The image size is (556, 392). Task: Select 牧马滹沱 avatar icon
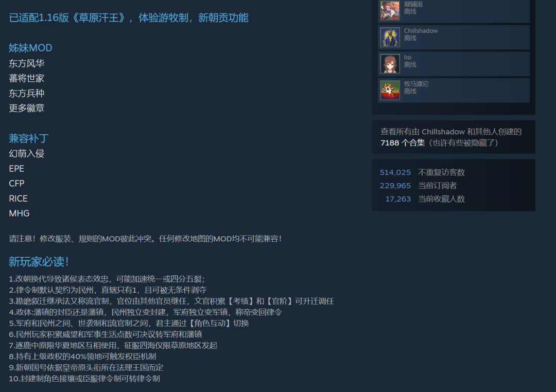(x=390, y=91)
